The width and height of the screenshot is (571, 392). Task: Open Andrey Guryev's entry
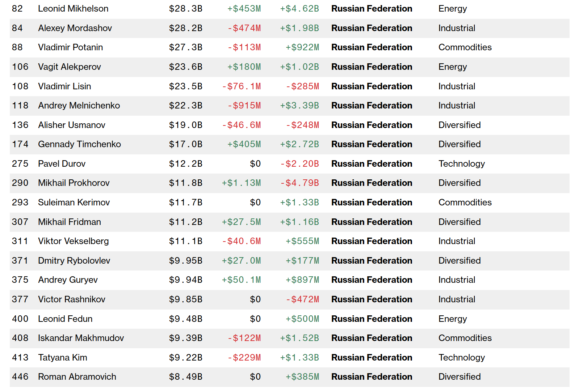coord(68,280)
